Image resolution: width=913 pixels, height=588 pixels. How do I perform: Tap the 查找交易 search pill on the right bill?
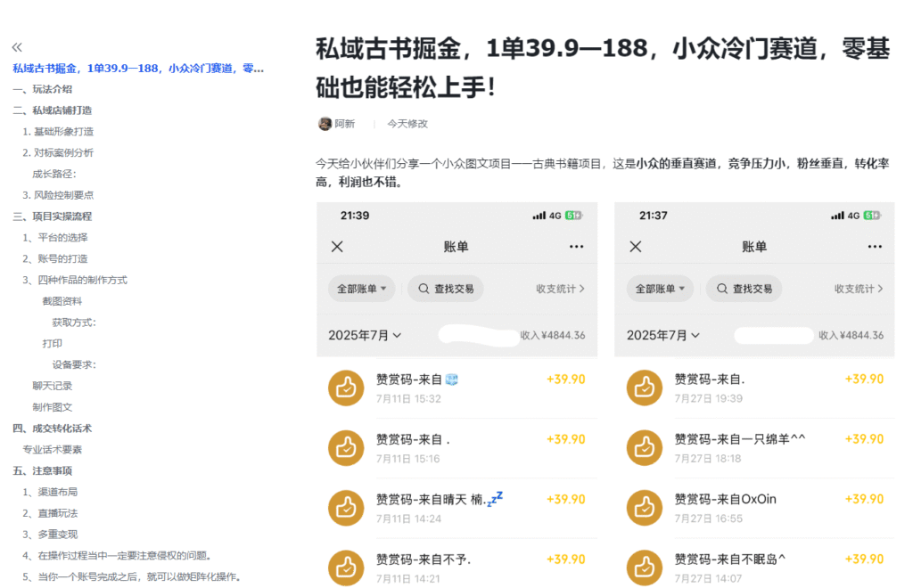[x=744, y=289]
